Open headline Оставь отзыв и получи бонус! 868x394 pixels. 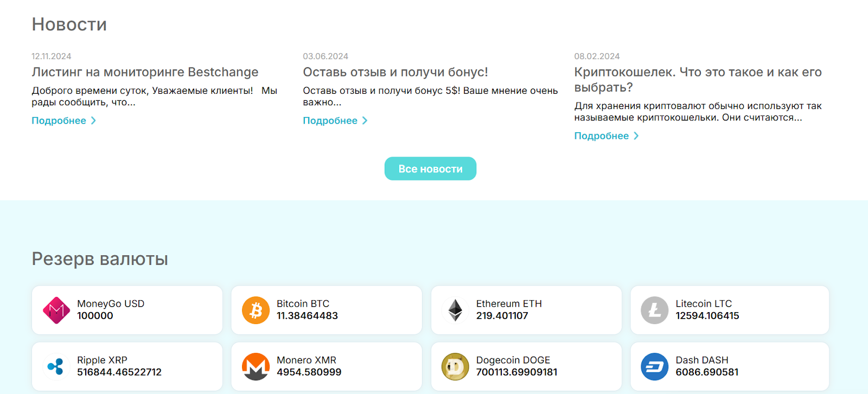pyautogui.click(x=395, y=72)
